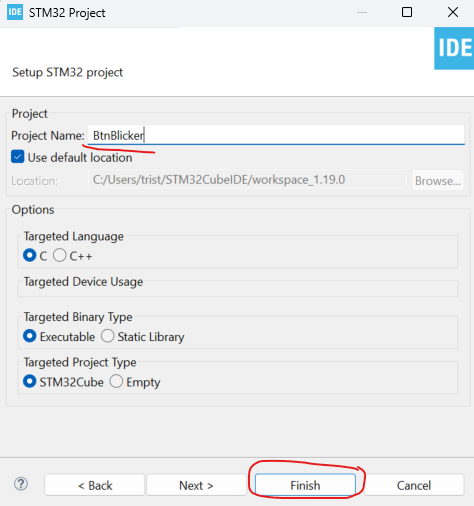Click the 'Targeted Language' group label
This screenshot has width=474, height=506.
pyautogui.click(x=74, y=236)
